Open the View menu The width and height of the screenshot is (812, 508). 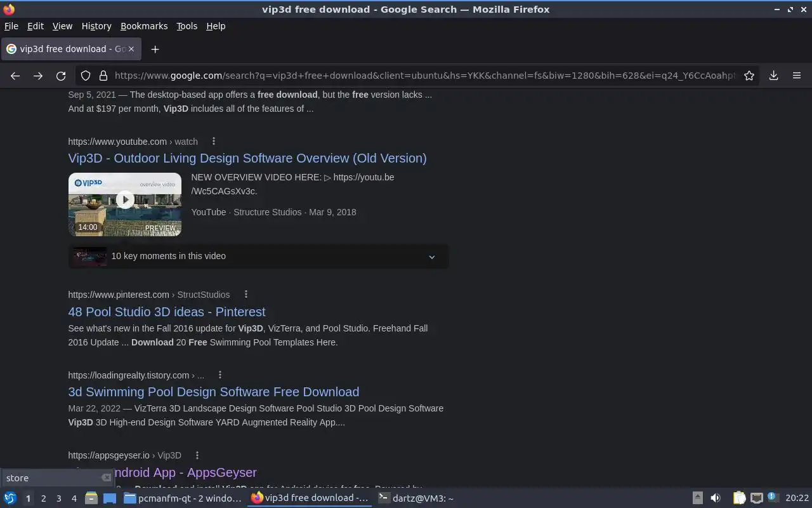click(x=62, y=26)
